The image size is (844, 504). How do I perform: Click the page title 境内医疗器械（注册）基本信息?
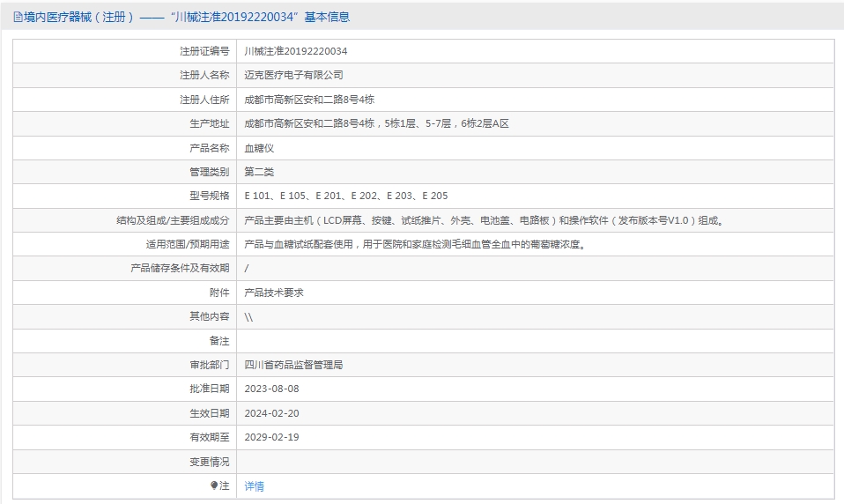pyautogui.click(x=187, y=18)
